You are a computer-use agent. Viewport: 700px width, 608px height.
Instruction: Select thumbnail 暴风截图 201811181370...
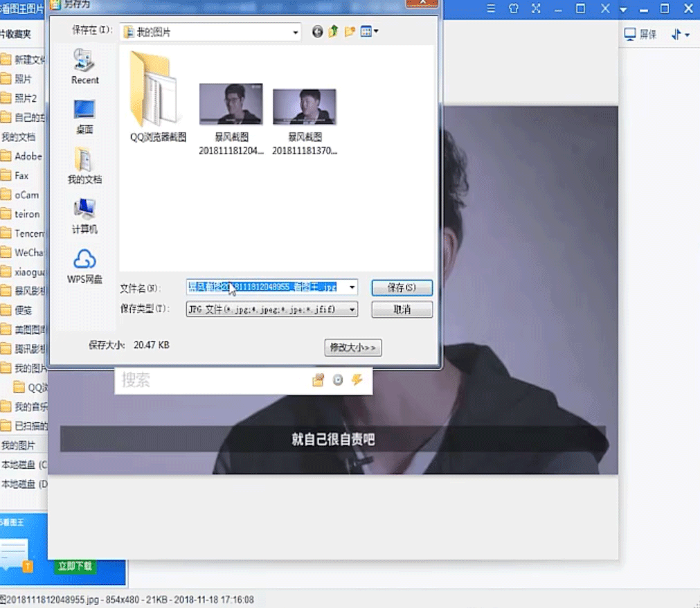pyautogui.click(x=305, y=121)
